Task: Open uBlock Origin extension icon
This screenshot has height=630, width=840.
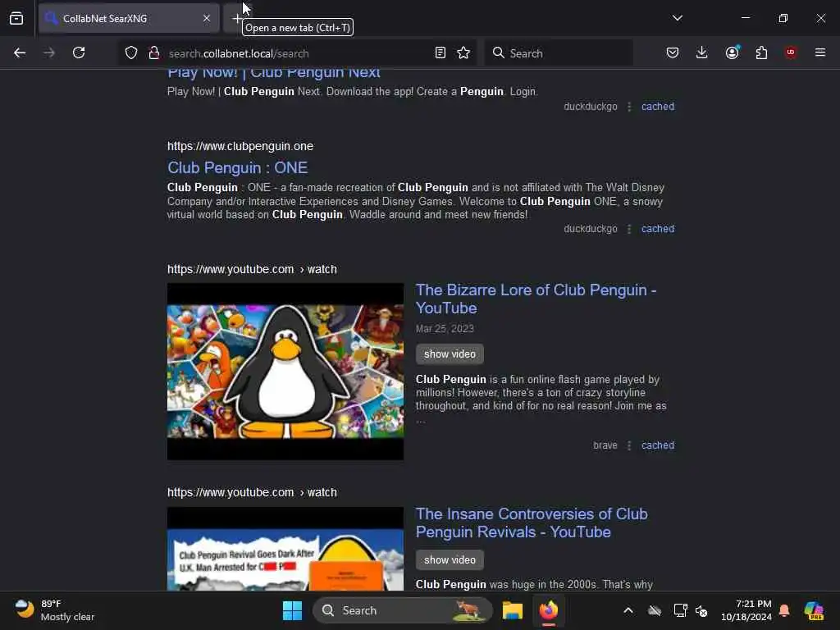Action: (x=791, y=52)
